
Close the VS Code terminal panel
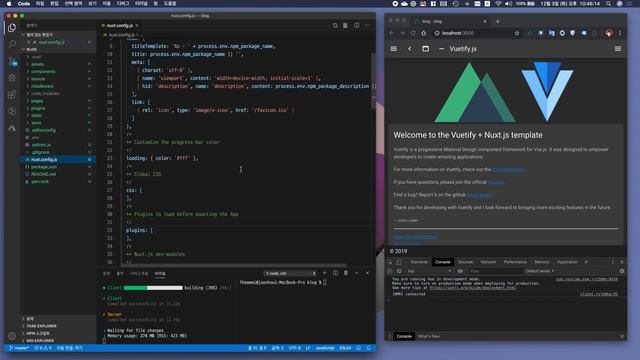click(x=367, y=273)
